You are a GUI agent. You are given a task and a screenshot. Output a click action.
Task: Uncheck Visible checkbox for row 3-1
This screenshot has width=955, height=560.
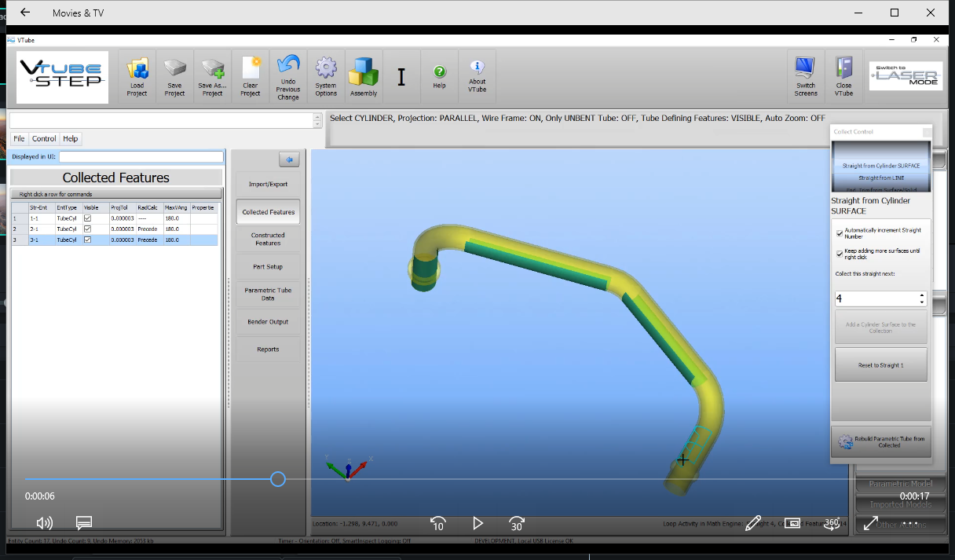tap(88, 240)
